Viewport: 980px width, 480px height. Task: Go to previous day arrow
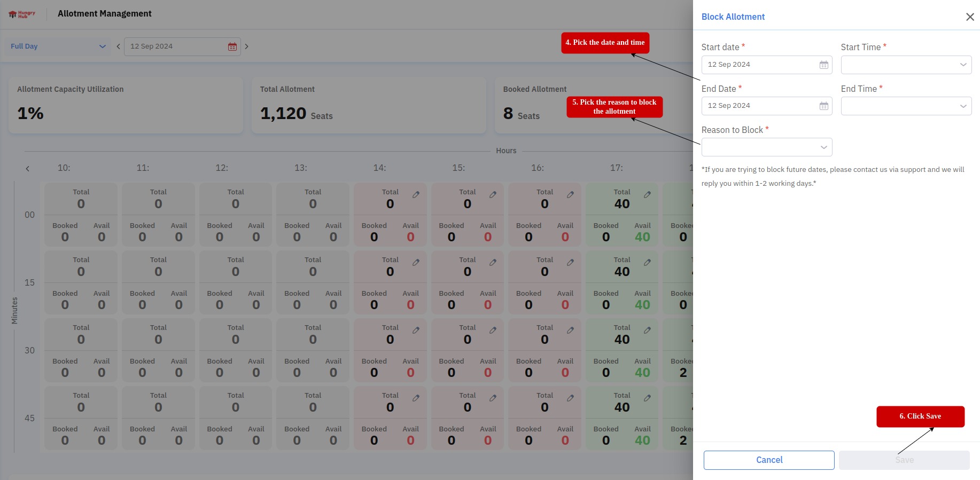click(x=118, y=46)
